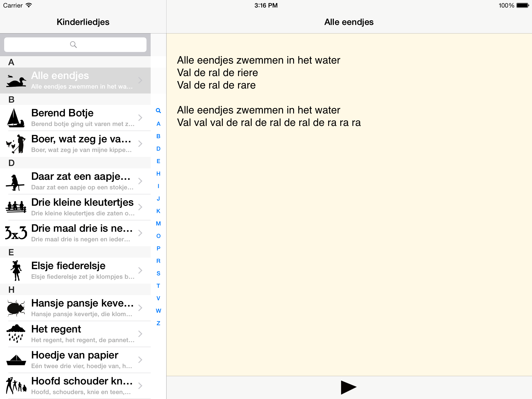Viewport: 532px width, 399px height.
Task: Jump to index letter T
Action: [158, 286]
